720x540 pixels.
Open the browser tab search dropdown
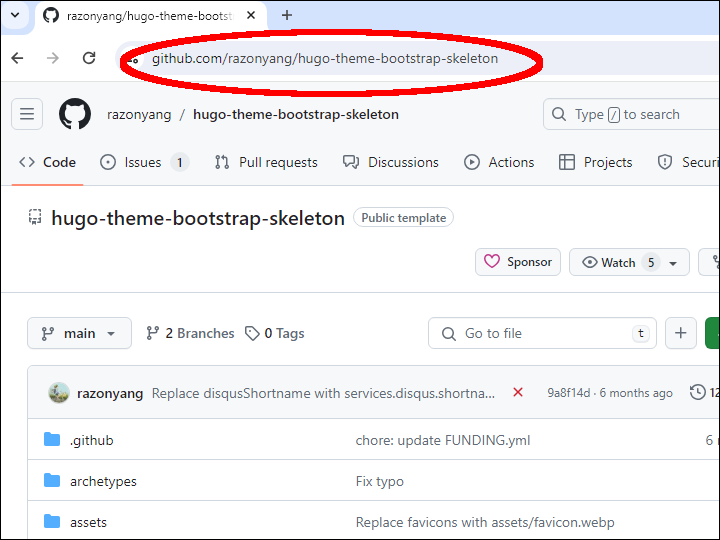point(15,15)
